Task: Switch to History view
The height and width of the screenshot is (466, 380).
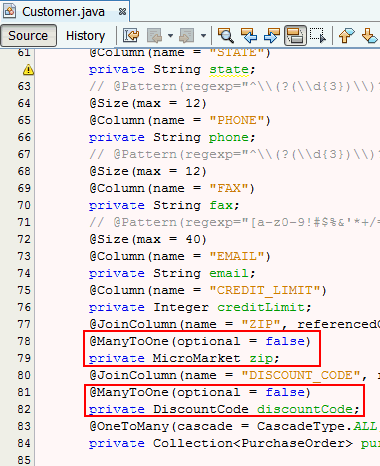Action: (85, 35)
